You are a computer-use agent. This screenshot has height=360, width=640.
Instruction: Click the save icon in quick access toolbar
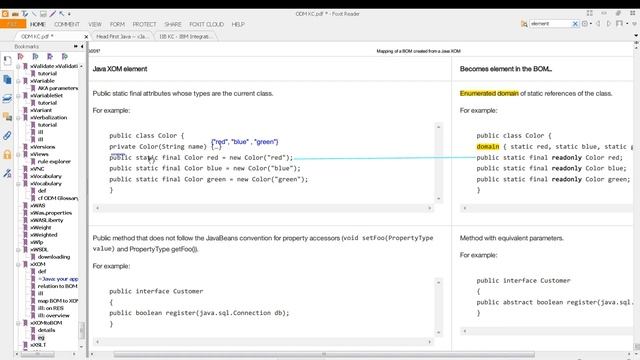coord(43,14)
